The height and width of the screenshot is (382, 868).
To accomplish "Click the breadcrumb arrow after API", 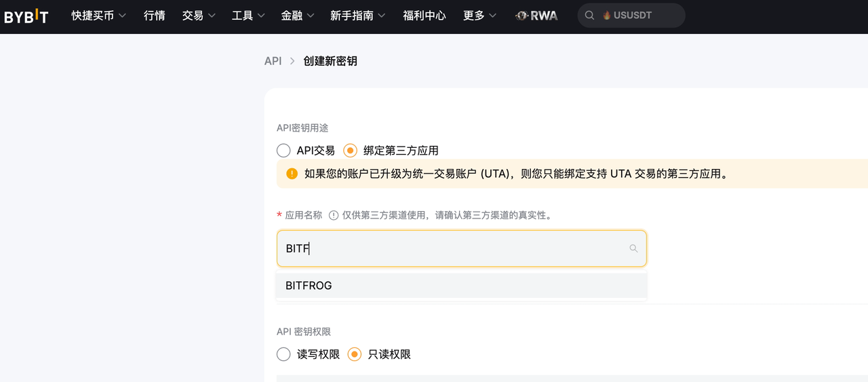I will coord(292,61).
